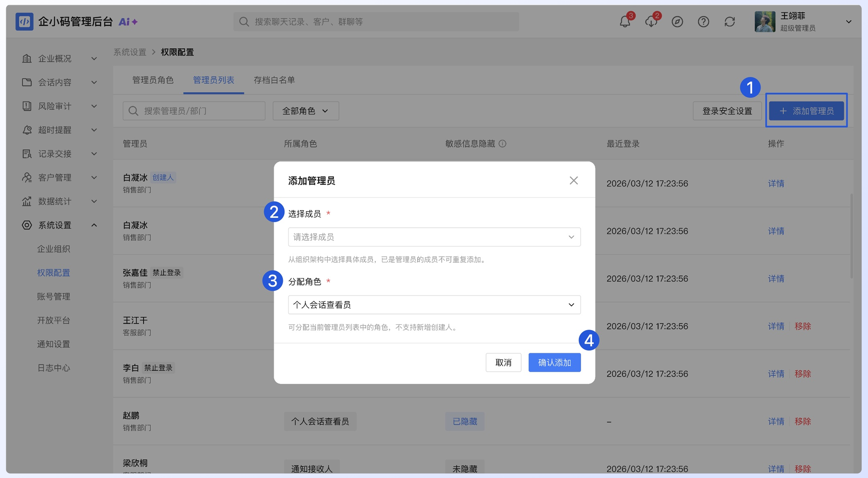
Task: Click the 记录交接 icon in sidebar
Action: point(27,154)
